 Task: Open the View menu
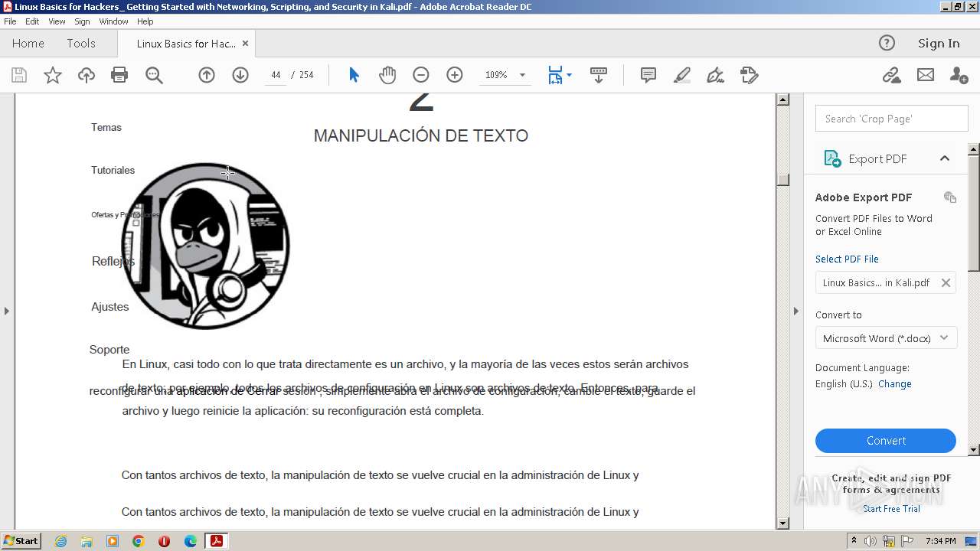pos(57,21)
